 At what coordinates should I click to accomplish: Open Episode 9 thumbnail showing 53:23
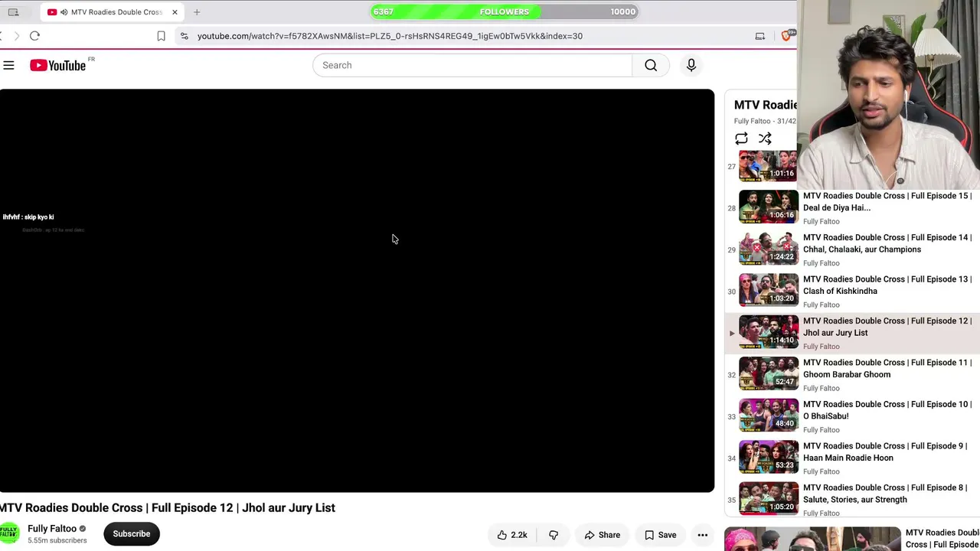click(x=768, y=456)
